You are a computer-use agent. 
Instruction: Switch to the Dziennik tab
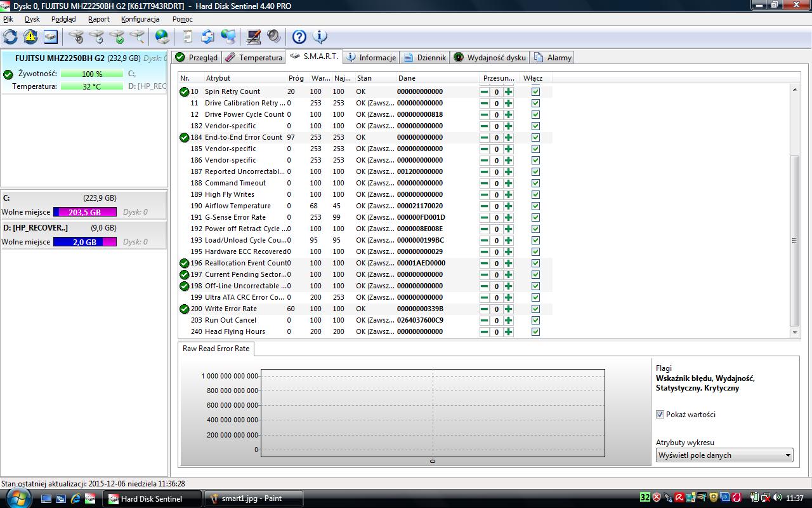point(425,57)
